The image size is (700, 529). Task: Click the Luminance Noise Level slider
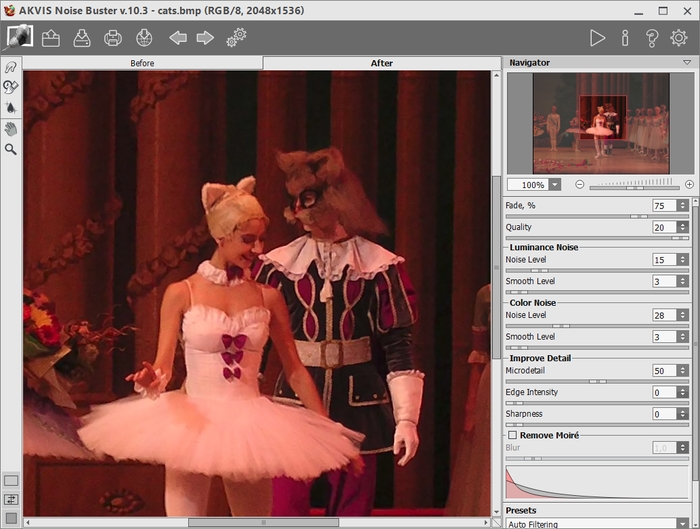click(x=597, y=271)
